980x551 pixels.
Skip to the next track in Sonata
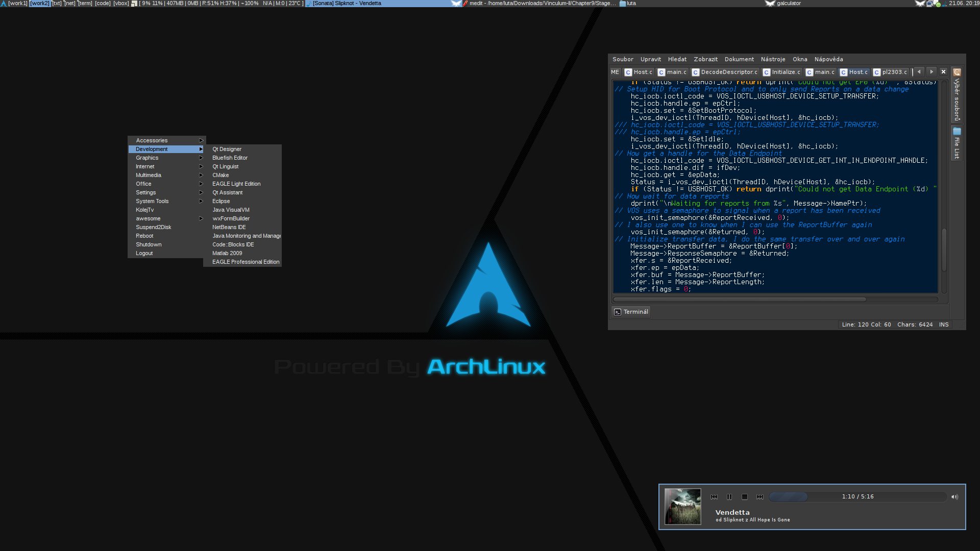point(760,496)
